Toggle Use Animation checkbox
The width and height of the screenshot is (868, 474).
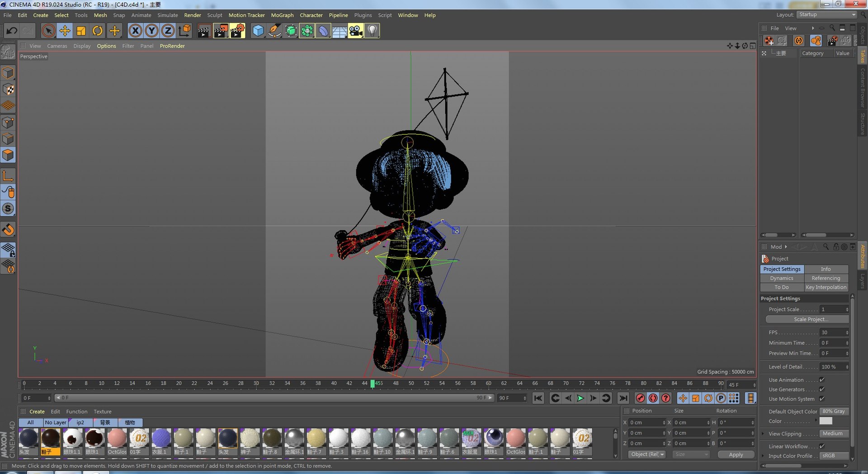click(x=822, y=380)
